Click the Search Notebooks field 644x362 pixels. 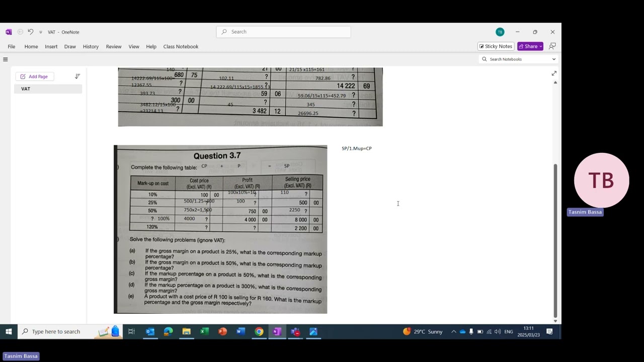pos(518,59)
